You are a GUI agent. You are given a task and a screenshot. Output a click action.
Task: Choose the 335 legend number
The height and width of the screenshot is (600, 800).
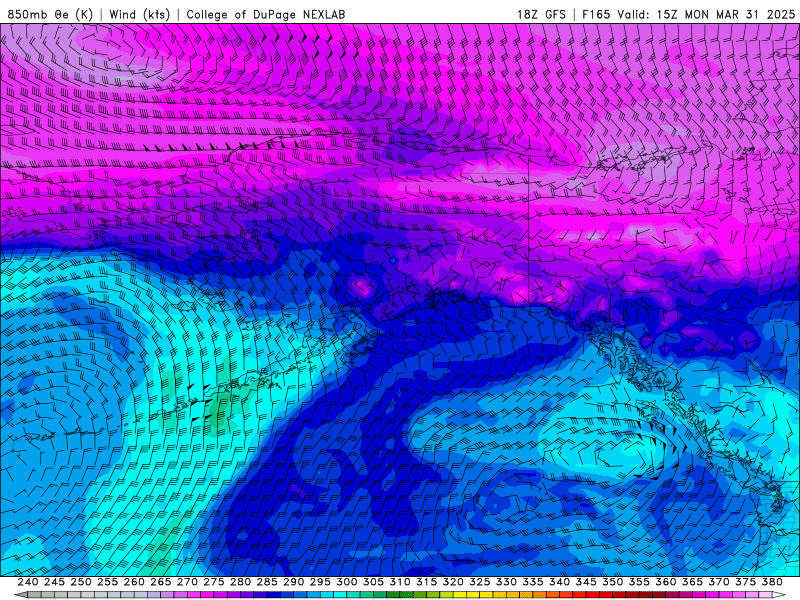pyautogui.click(x=533, y=582)
